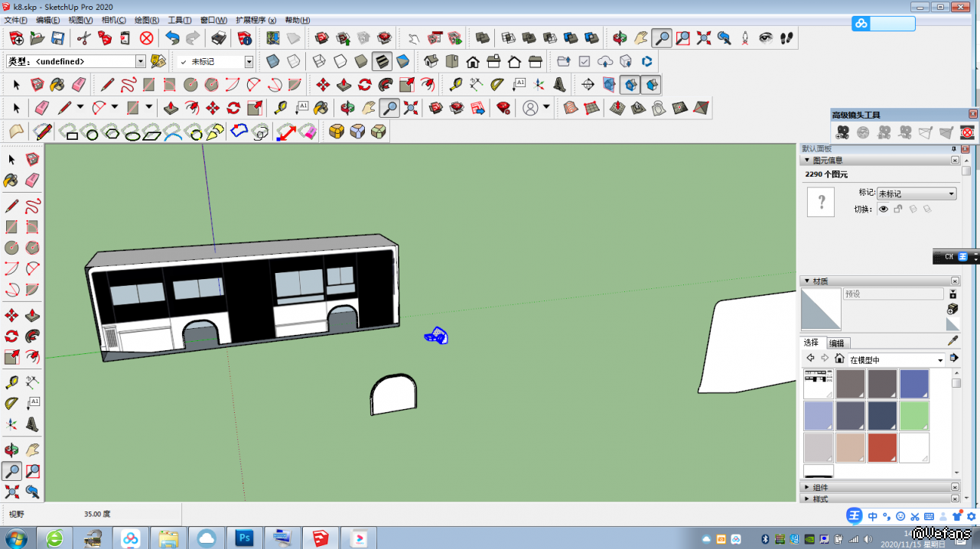The height and width of the screenshot is (549, 980).
Task: Click the Print icon in top toolbar
Action: click(x=219, y=38)
